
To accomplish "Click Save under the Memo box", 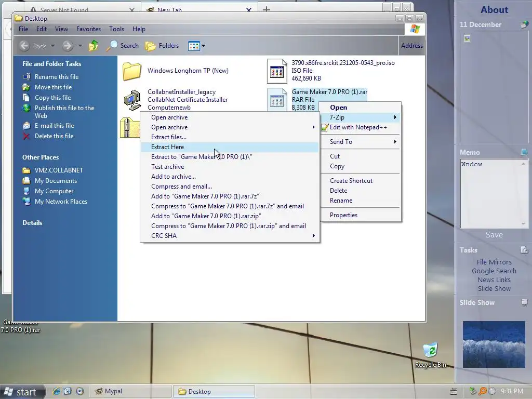I will click(494, 235).
